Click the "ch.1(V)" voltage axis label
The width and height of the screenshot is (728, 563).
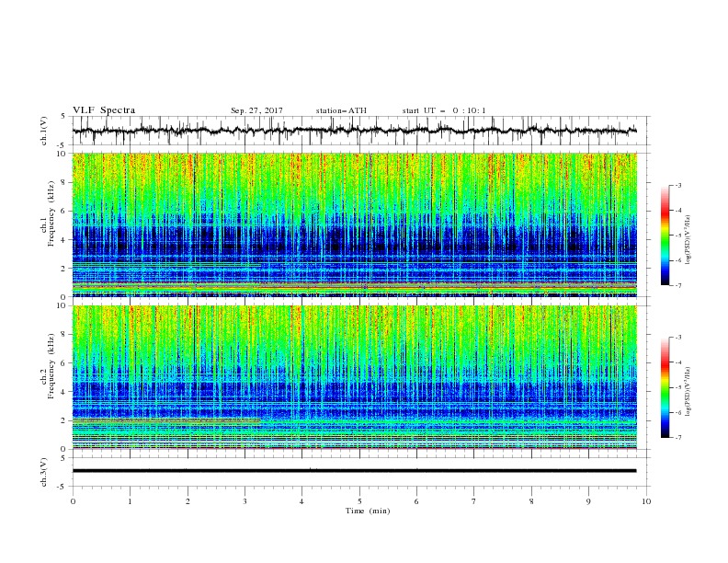point(44,131)
